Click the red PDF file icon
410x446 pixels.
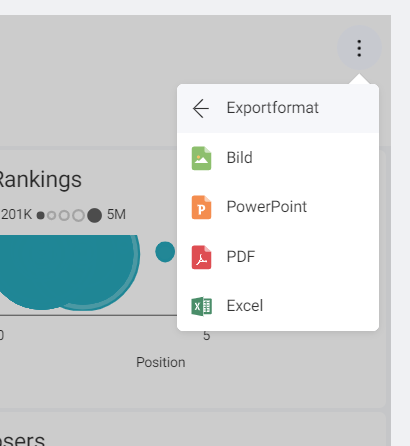(201, 257)
